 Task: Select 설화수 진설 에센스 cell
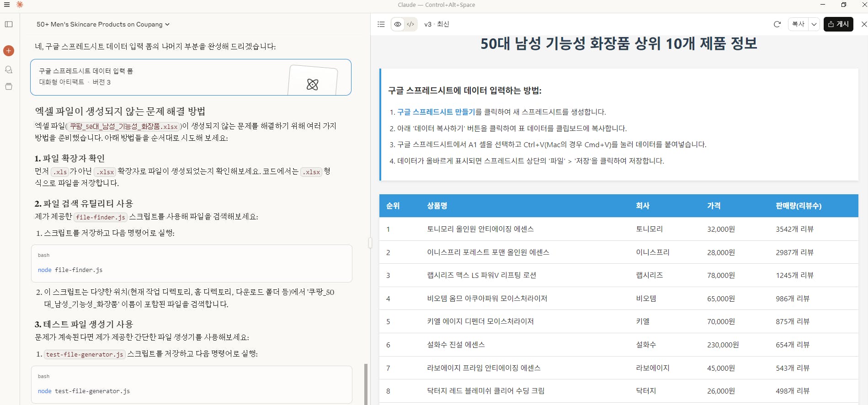[456, 345]
